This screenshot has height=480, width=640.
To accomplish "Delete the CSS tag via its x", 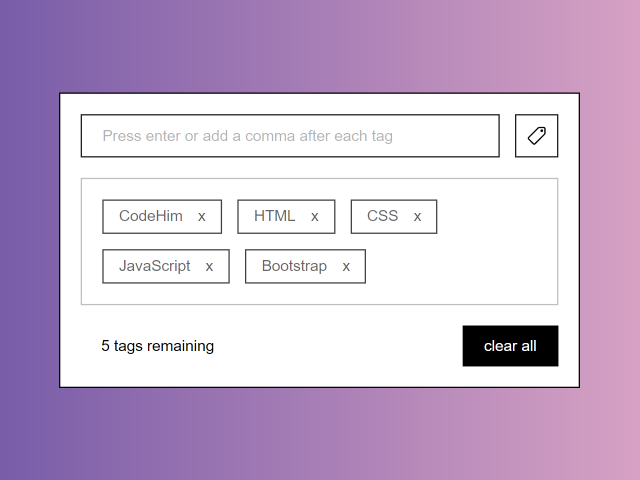I will pyautogui.click(x=417, y=217).
